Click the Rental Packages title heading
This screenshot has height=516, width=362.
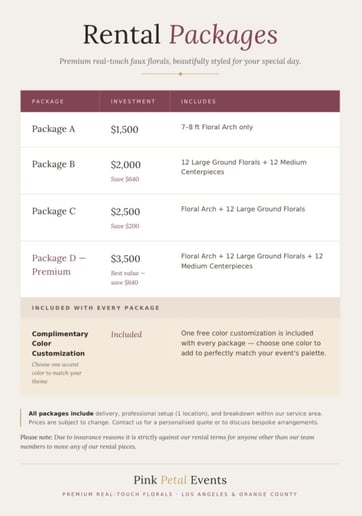[x=180, y=35]
